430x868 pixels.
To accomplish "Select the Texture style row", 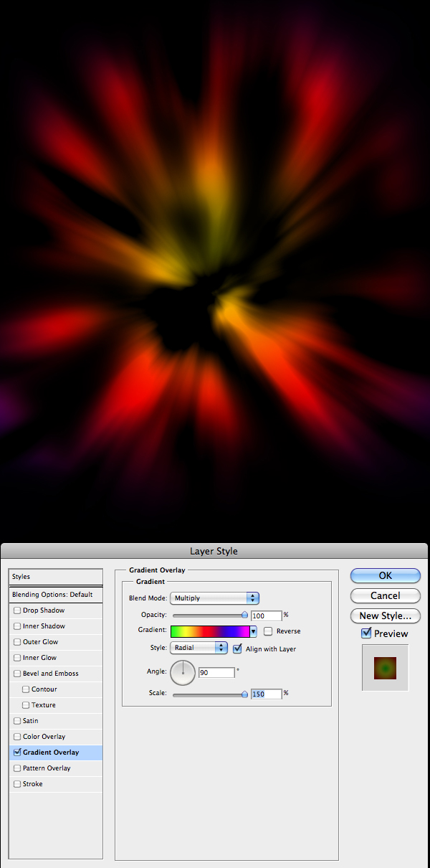I will (x=55, y=705).
